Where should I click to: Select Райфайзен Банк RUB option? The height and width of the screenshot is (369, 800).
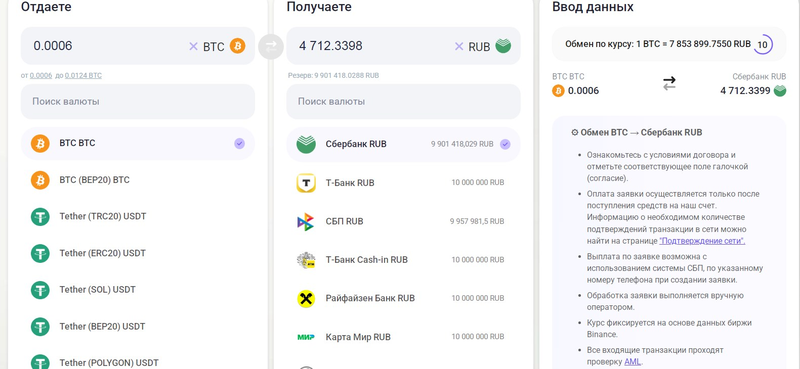click(403, 298)
